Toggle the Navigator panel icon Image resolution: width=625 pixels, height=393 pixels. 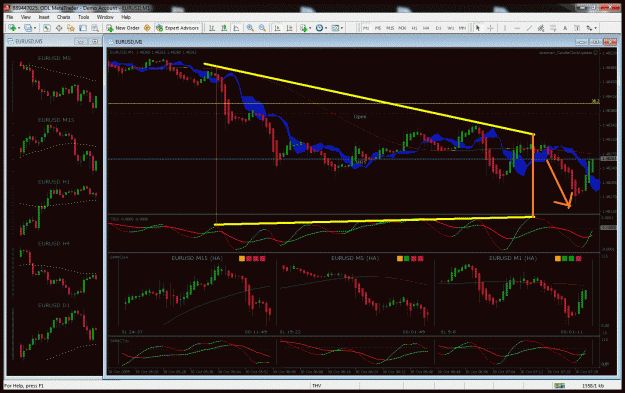coord(71,28)
